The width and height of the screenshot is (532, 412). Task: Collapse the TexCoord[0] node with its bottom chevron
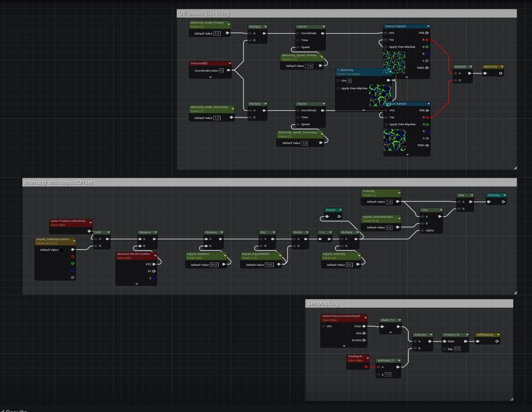pyautogui.click(x=210, y=77)
